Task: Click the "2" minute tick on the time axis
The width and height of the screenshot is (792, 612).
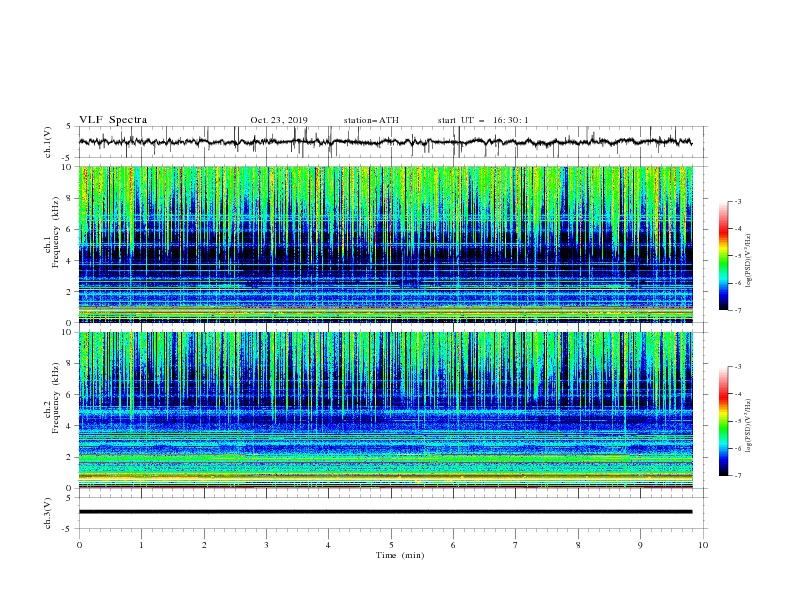Action: click(x=204, y=545)
